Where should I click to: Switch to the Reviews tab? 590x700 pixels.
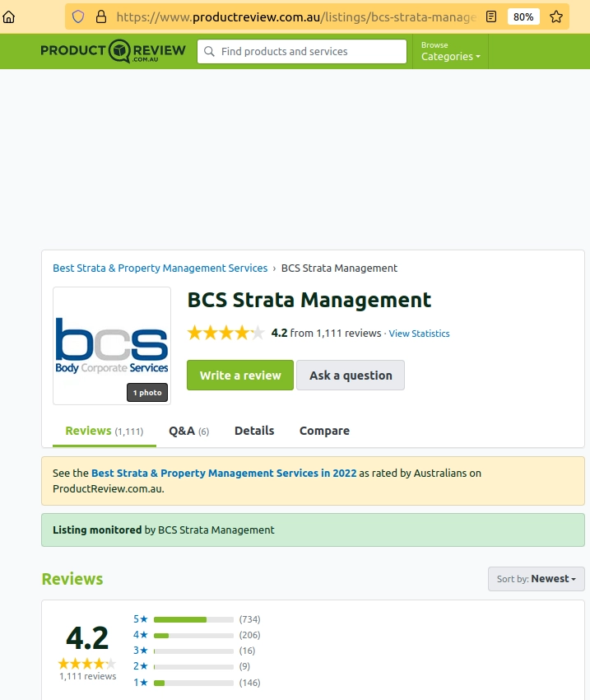tap(105, 431)
